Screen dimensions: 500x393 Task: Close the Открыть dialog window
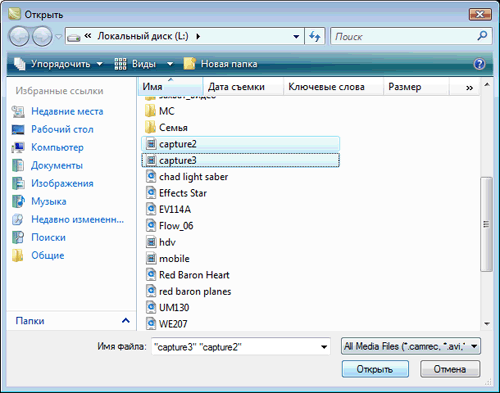pos(480,14)
